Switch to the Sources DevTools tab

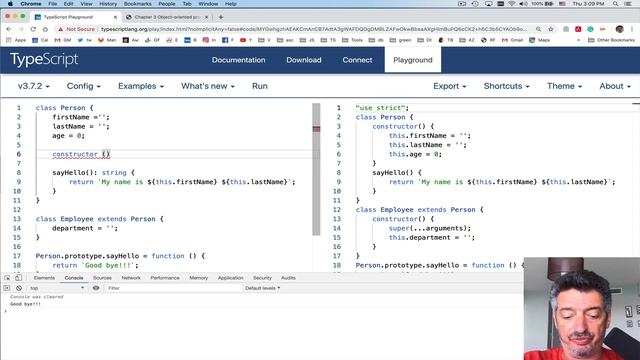pos(102,278)
